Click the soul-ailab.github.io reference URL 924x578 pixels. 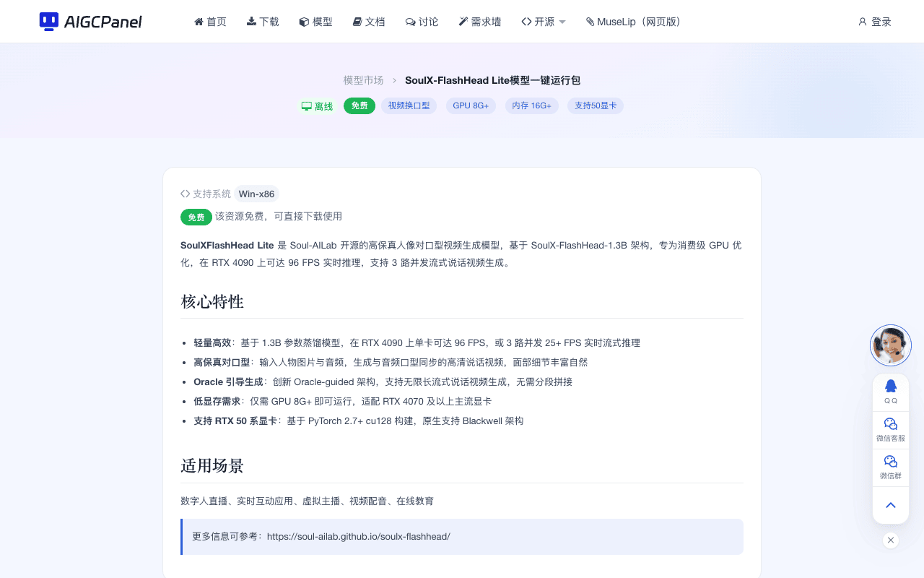pyautogui.click(x=359, y=536)
